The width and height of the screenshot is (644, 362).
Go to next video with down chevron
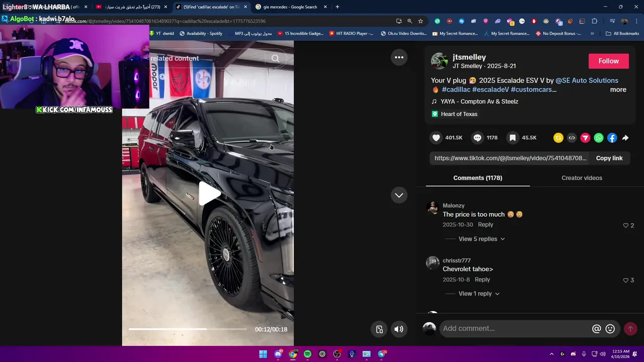click(x=399, y=195)
